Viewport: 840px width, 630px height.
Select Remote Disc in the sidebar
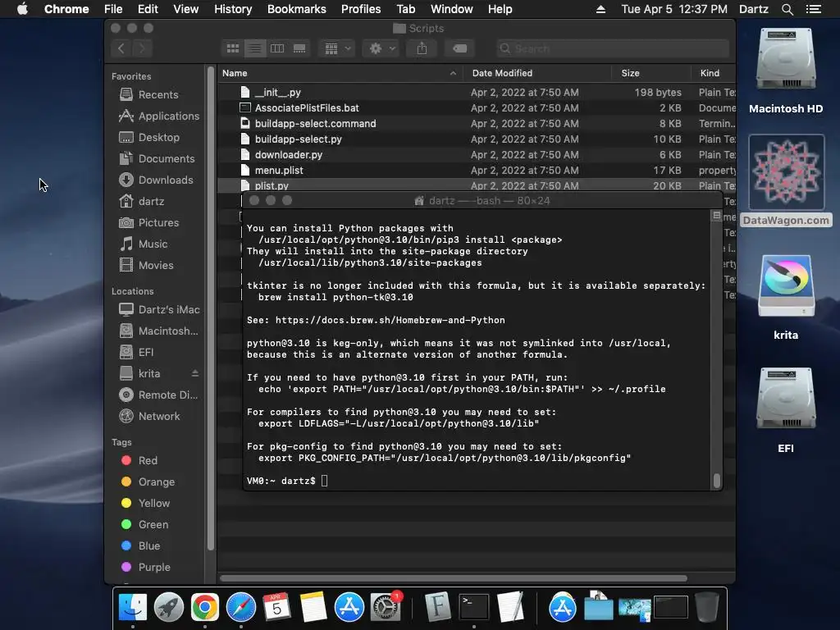[x=158, y=395]
